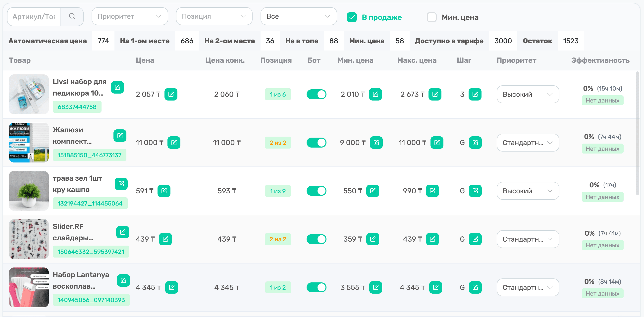Uncheck the В продаже checkbox
The image size is (644, 317).
pyautogui.click(x=352, y=17)
